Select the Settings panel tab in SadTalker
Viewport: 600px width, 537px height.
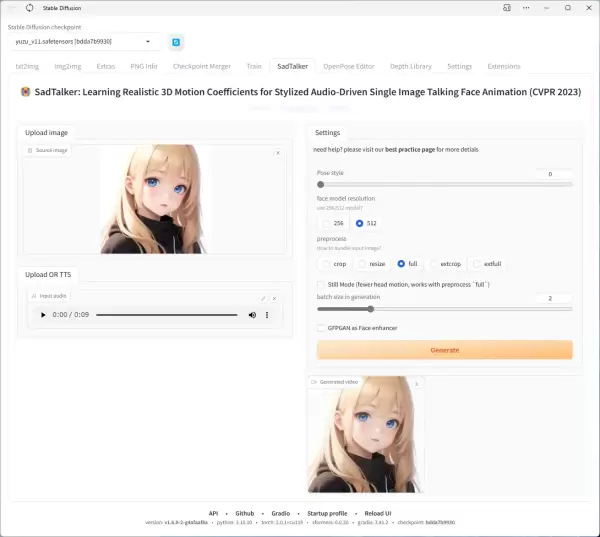pyautogui.click(x=327, y=133)
